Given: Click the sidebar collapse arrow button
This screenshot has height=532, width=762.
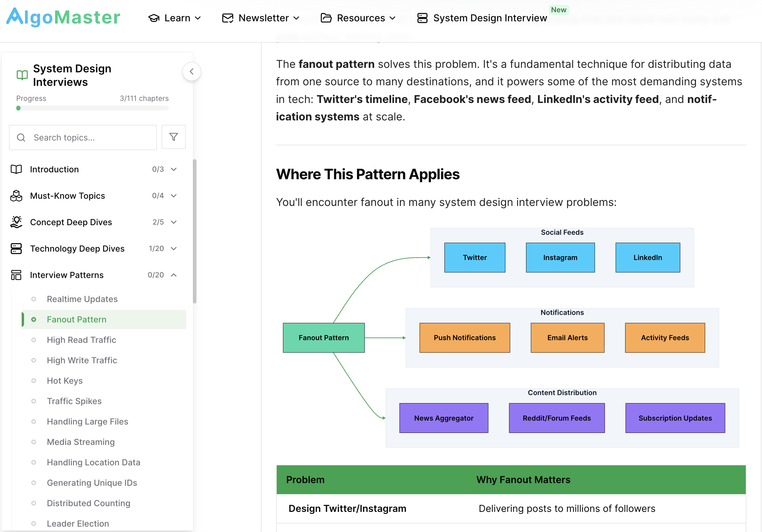Looking at the screenshot, I should tap(191, 71).
